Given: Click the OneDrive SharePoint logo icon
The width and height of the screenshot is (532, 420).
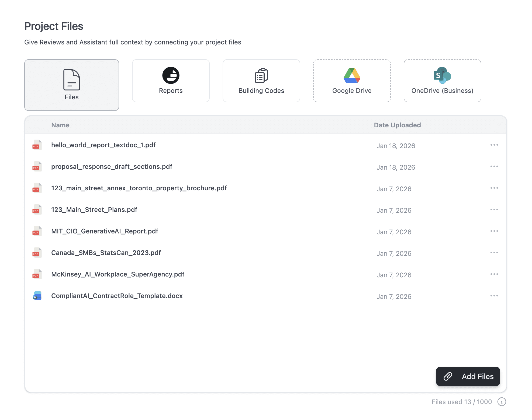Looking at the screenshot, I should point(442,75).
